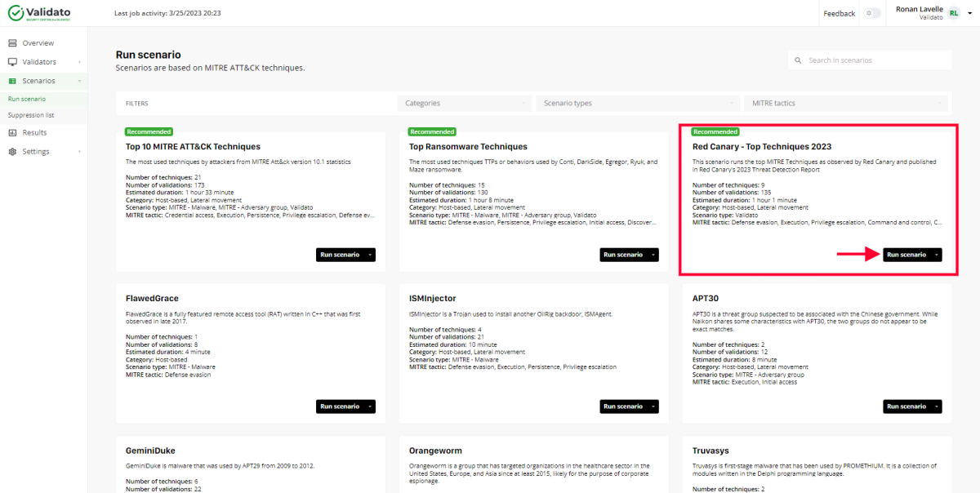Open the Categories filter dropdown
This screenshot has height=493, width=980.
[463, 104]
